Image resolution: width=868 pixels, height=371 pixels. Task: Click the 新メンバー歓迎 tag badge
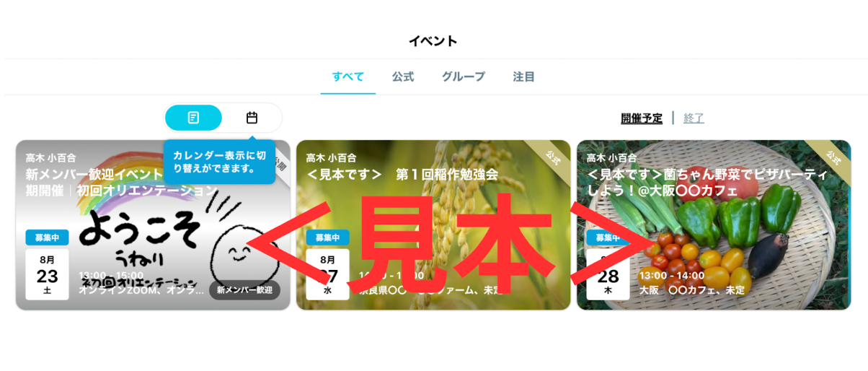[244, 290]
